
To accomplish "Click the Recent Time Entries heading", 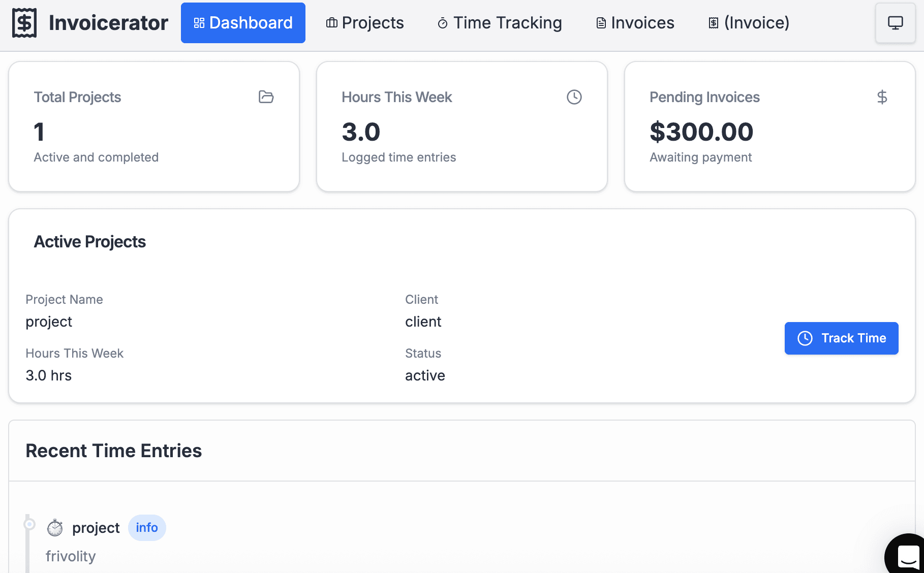I will 114,451.
